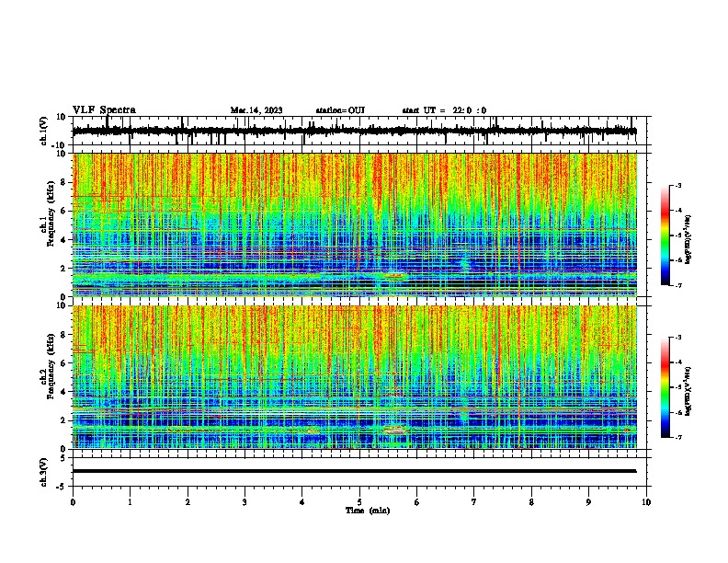Click the ch.2 spectrogram 4 kHz tick label

64,392
